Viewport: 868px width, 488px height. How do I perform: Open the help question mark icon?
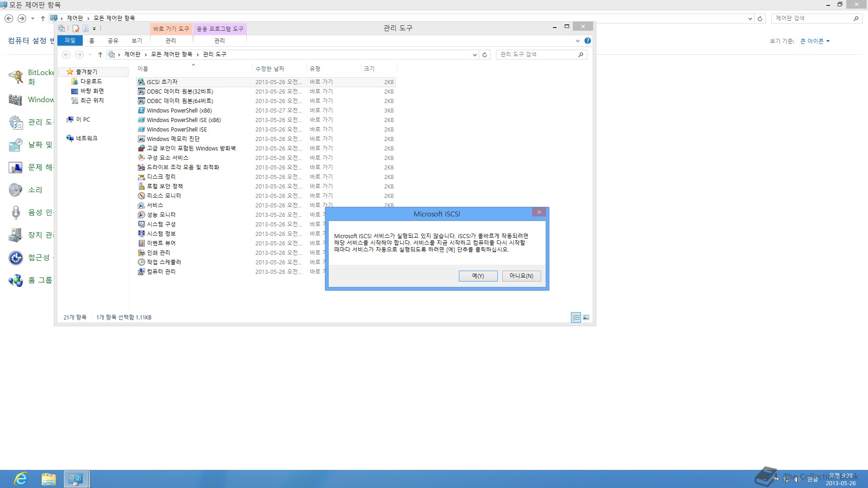click(587, 41)
